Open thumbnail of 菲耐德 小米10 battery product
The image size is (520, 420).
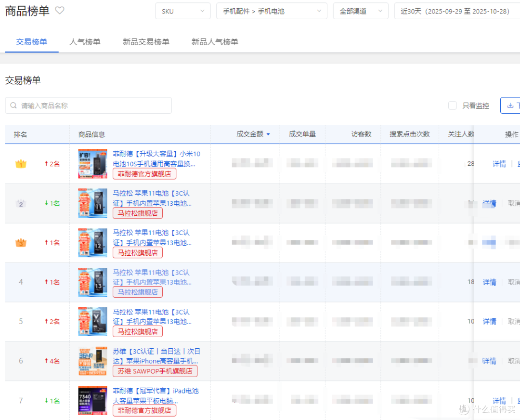pyautogui.click(x=92, y=164)
